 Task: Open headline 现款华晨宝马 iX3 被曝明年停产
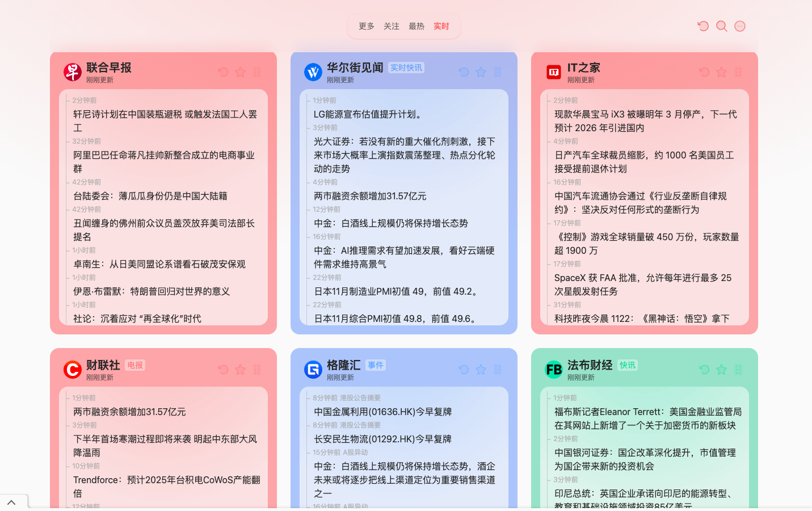click(646, 121)
